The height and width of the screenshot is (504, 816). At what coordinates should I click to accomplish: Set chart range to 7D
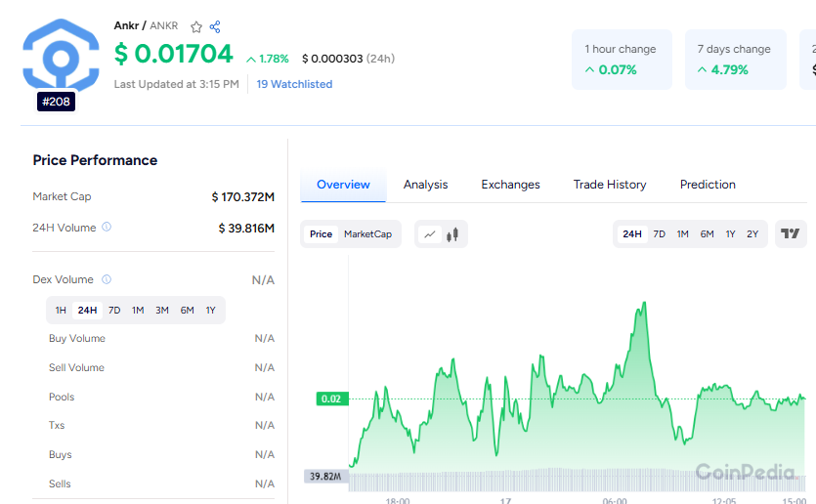[x=660, y=234]
